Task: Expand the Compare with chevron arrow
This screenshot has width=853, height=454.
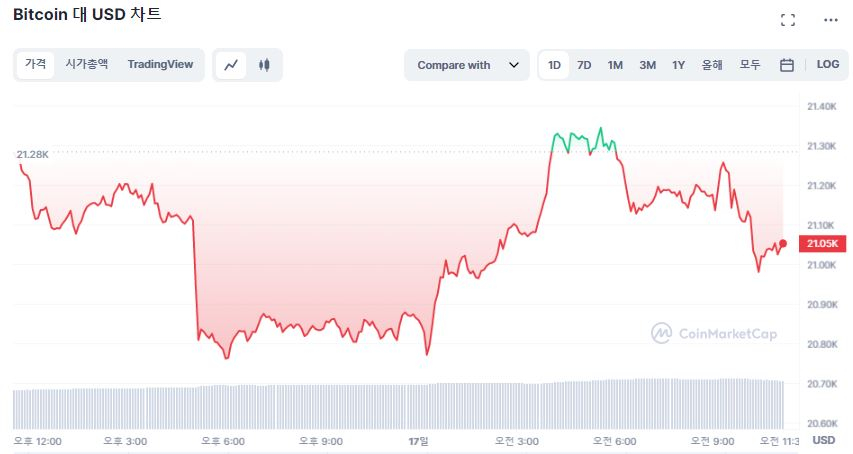Action: [513, 65]
